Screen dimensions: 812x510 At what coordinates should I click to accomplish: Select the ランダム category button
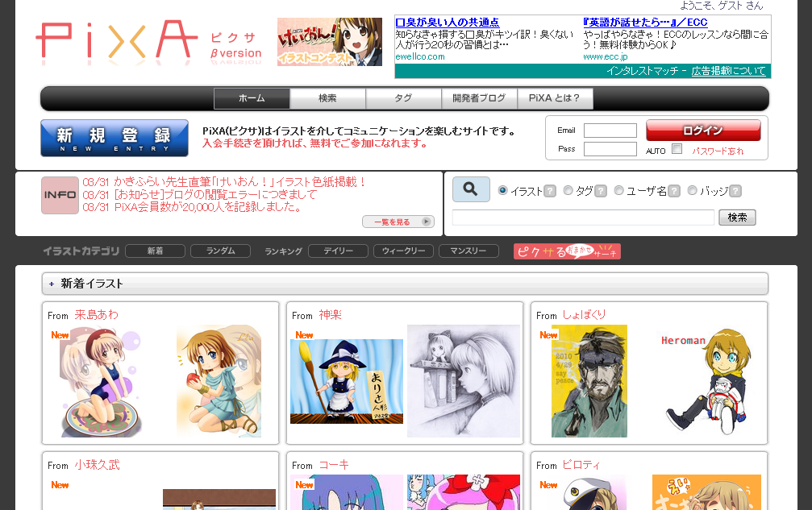tap(221, 251)
